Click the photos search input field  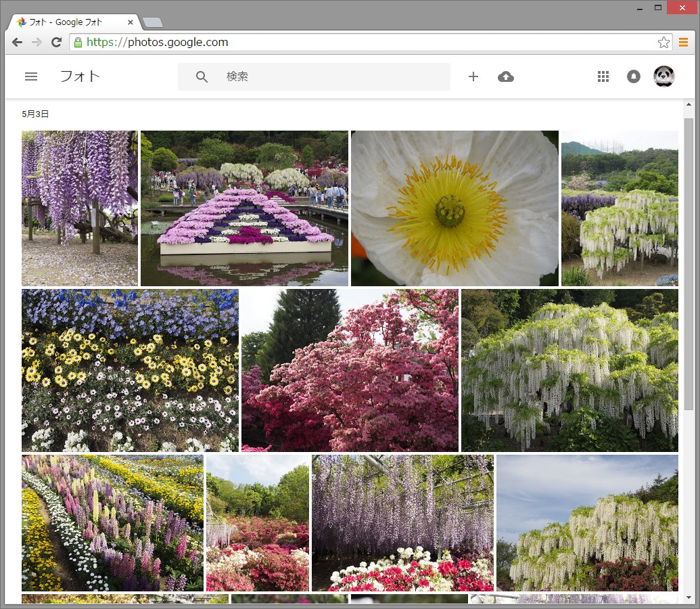tap(331, 76)
